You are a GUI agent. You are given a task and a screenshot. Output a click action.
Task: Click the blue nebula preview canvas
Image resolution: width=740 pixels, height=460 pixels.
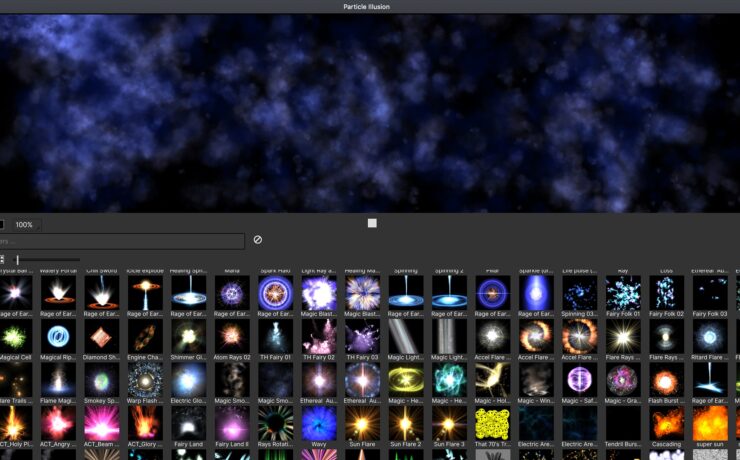[x=370, y=113]
